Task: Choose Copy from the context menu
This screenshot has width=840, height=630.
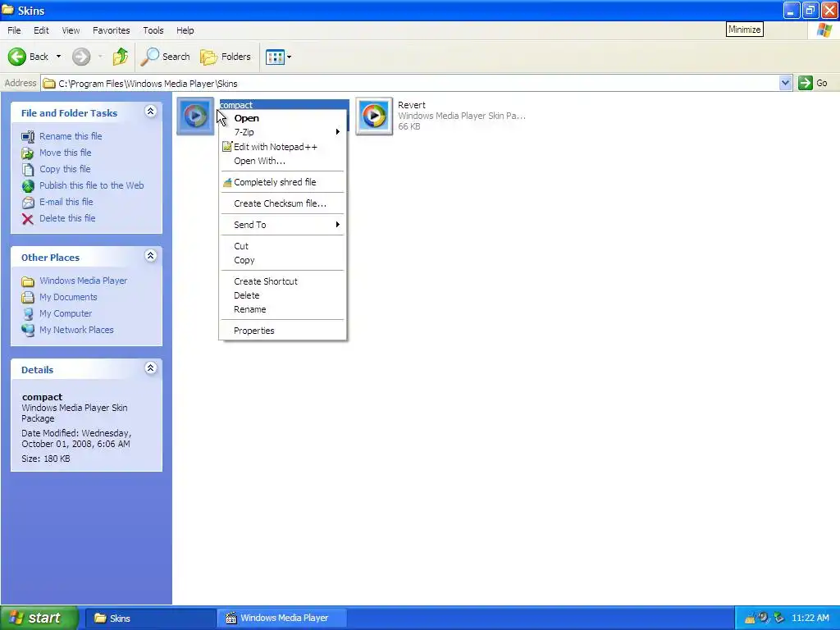Action: tap(283, 260)
